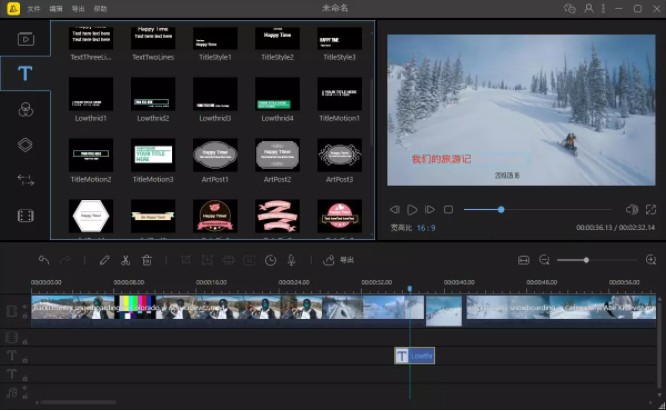
Task: Click the mosaic tool icon
Action: click(229, 260)
